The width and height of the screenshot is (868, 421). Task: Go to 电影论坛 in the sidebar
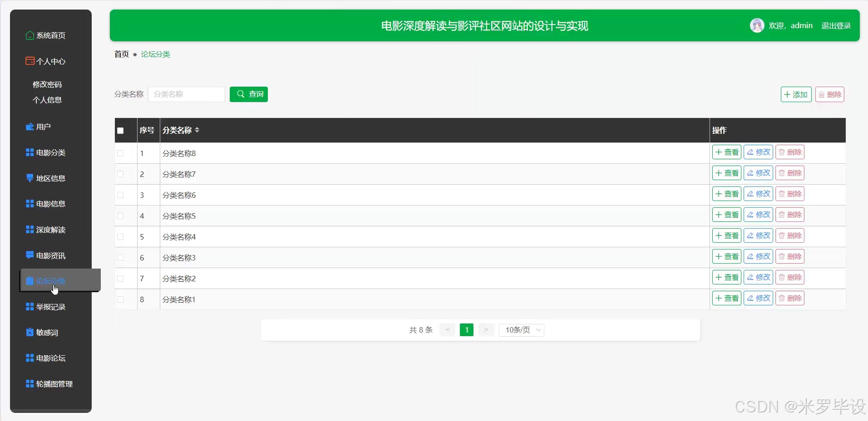[x=51, y=358]
